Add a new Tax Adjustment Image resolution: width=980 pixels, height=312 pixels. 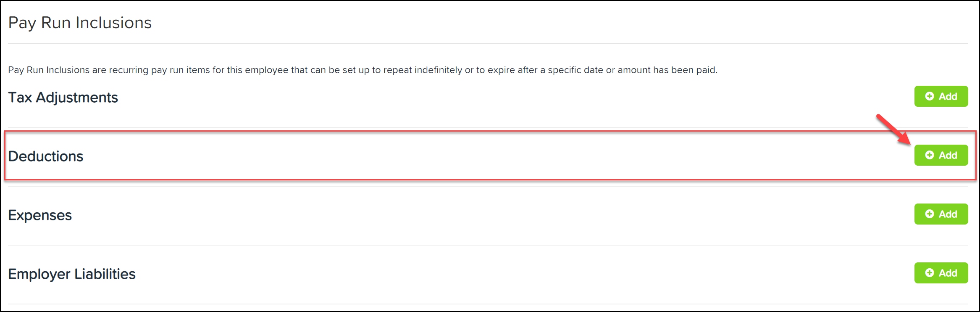(941, 96)
